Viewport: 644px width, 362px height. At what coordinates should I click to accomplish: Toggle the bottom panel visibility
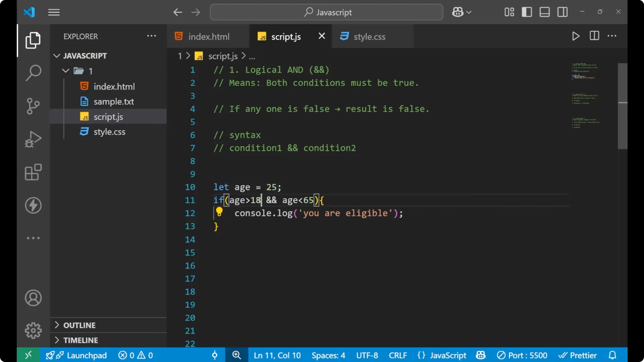[x=544, y=12]
